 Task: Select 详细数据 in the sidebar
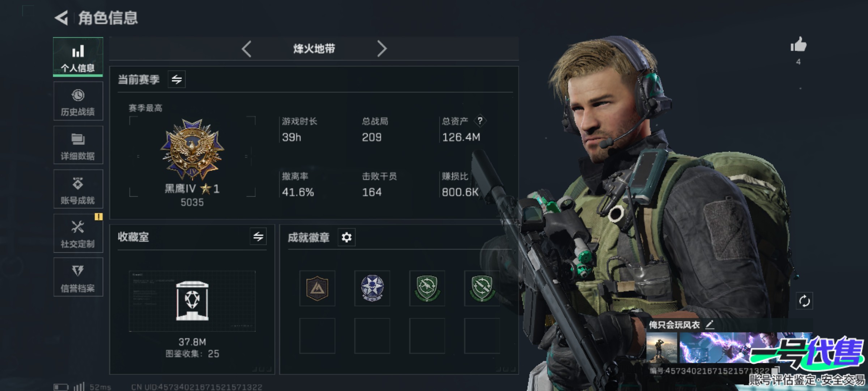coord(78,145)
